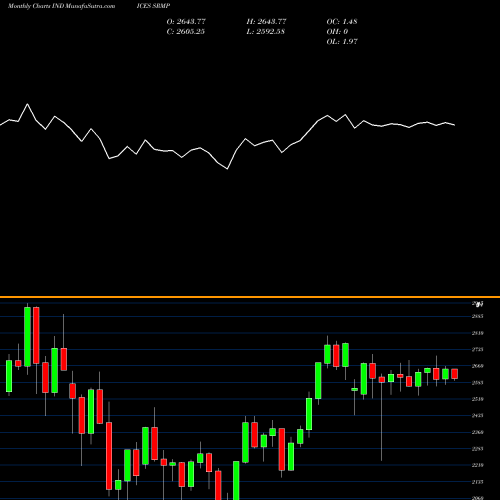
Task: Click the 2435 price axis label
Action: point(478,415)
